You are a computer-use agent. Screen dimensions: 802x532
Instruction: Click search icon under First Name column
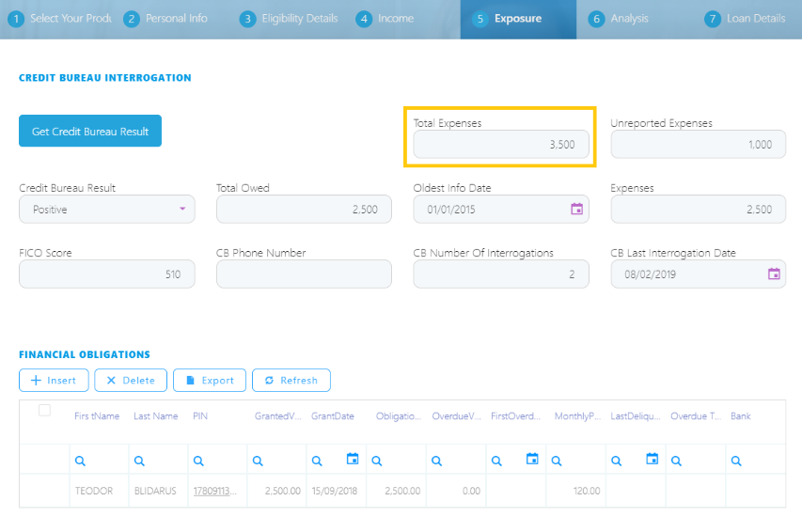[x=80, y=461]
